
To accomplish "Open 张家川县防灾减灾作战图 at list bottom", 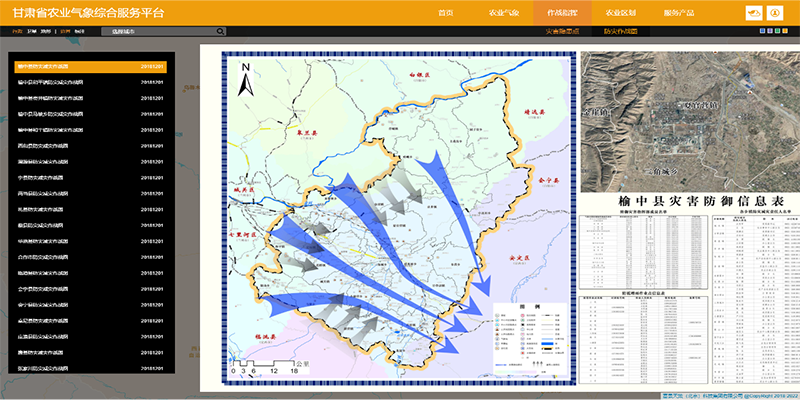I will click(x=91, y=368).
